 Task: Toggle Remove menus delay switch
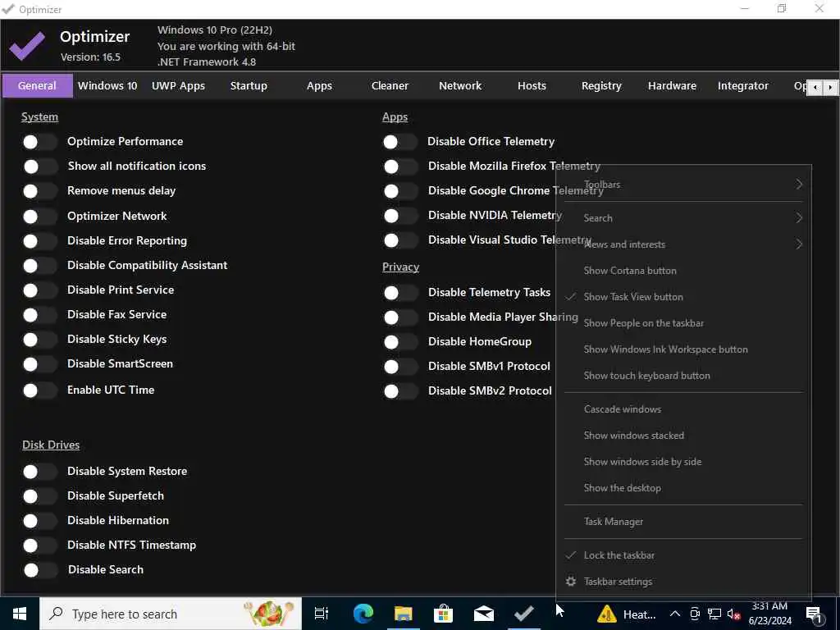(39, 191)
